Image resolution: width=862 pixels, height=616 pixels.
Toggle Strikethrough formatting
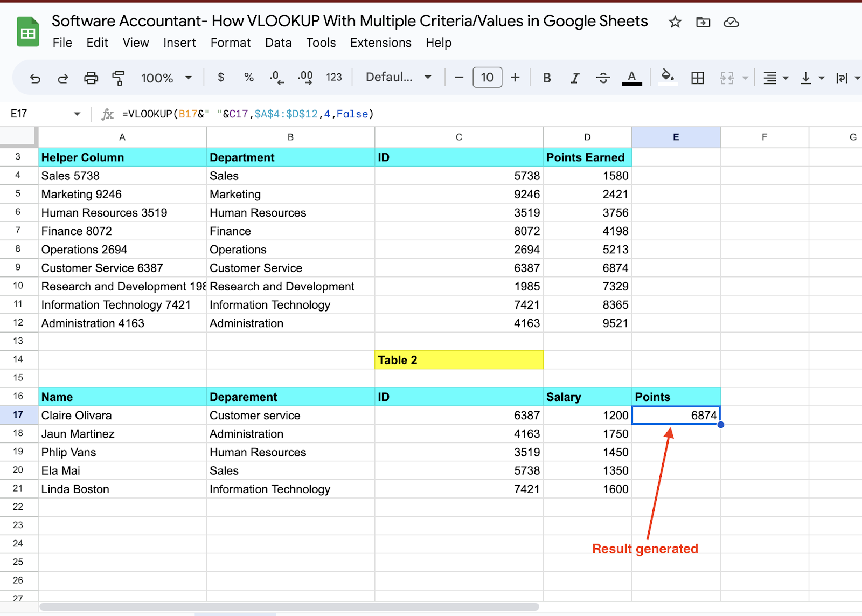pos(603,78)
